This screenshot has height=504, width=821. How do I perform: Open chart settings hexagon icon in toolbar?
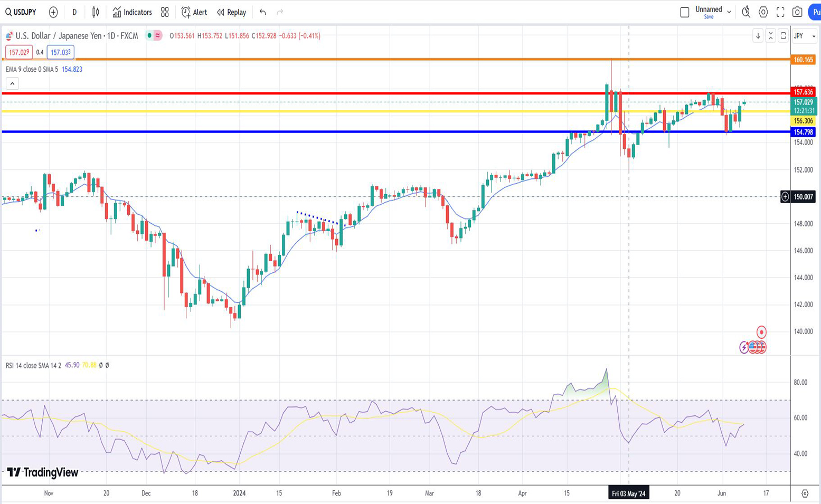(x=763, y=12)
